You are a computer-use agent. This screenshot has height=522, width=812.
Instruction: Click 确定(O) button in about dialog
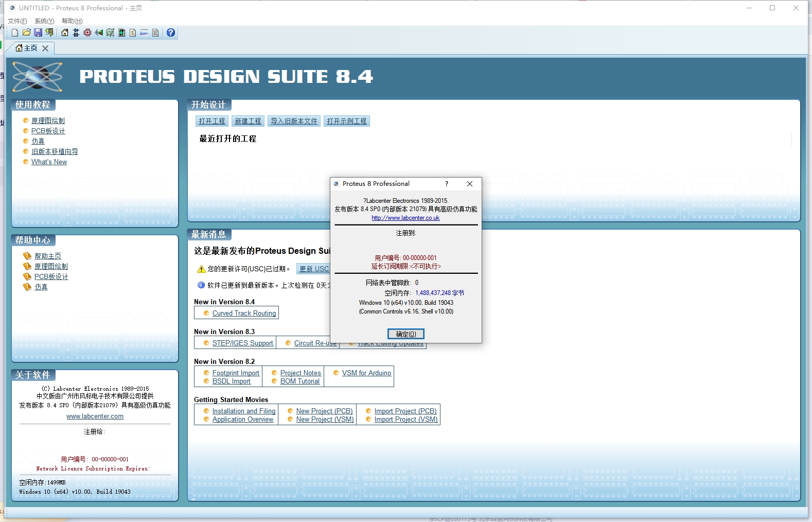coord(406,334)
